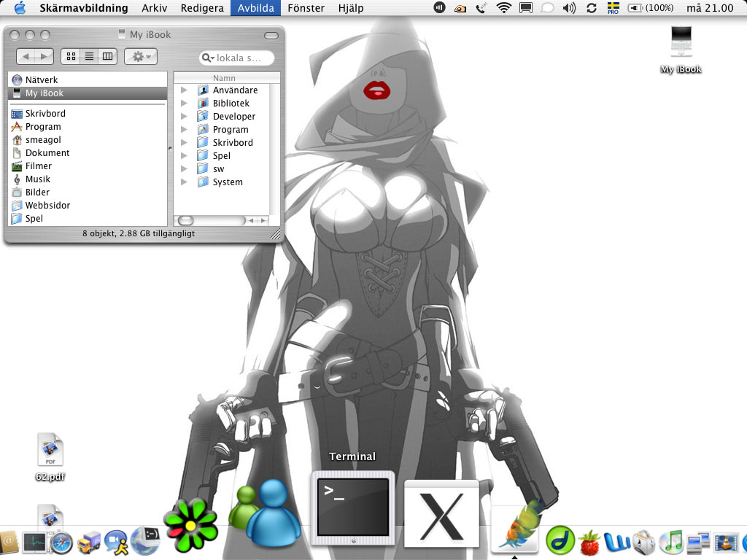Go forward in the Finder window
The image size is (747, 560).
click(44, 57)
